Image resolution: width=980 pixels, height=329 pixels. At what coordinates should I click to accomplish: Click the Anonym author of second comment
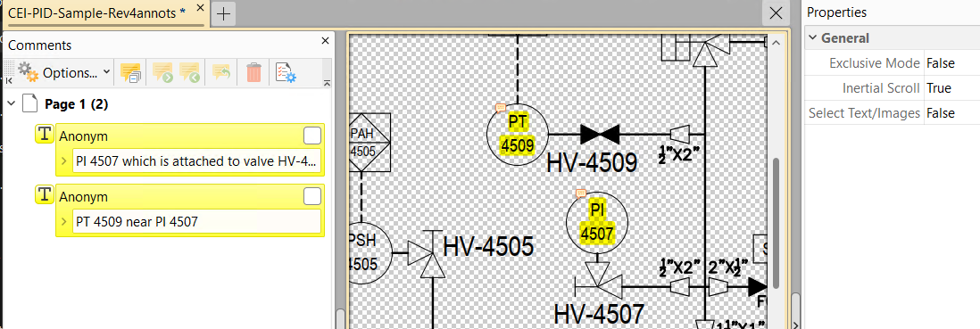pyautogui.click(x=84, y=197)
